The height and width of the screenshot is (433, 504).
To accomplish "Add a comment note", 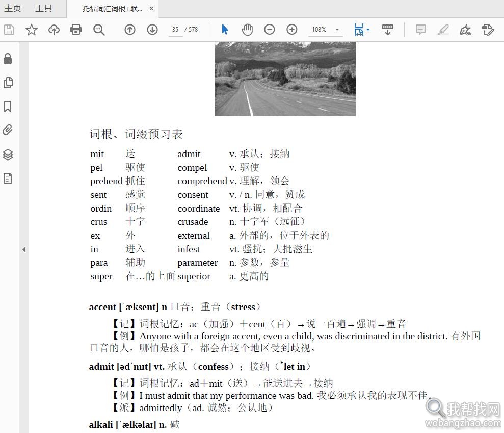I will tap(421, 30).
